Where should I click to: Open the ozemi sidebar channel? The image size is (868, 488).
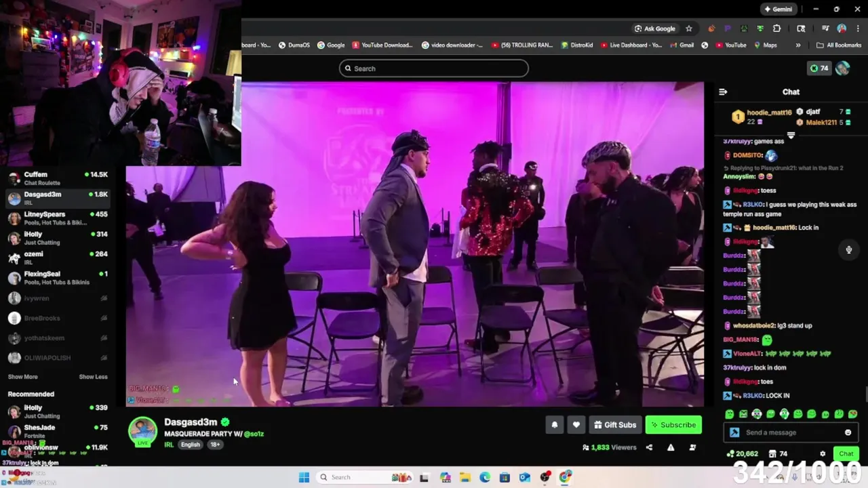58,258
